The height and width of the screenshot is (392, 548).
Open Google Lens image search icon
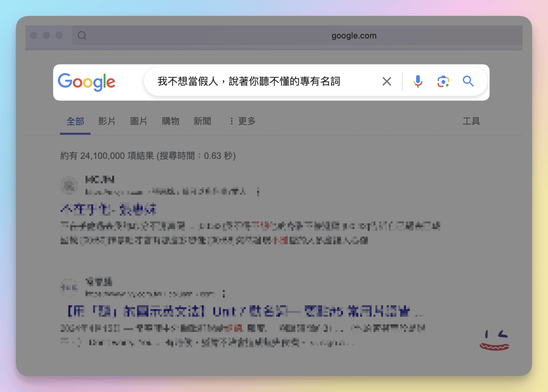443,81
